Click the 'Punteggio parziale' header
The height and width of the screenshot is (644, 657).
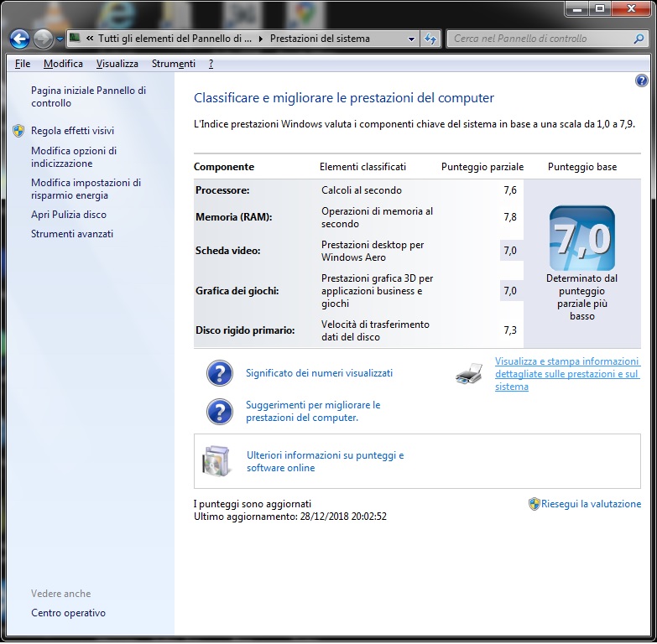pos(482,167)
